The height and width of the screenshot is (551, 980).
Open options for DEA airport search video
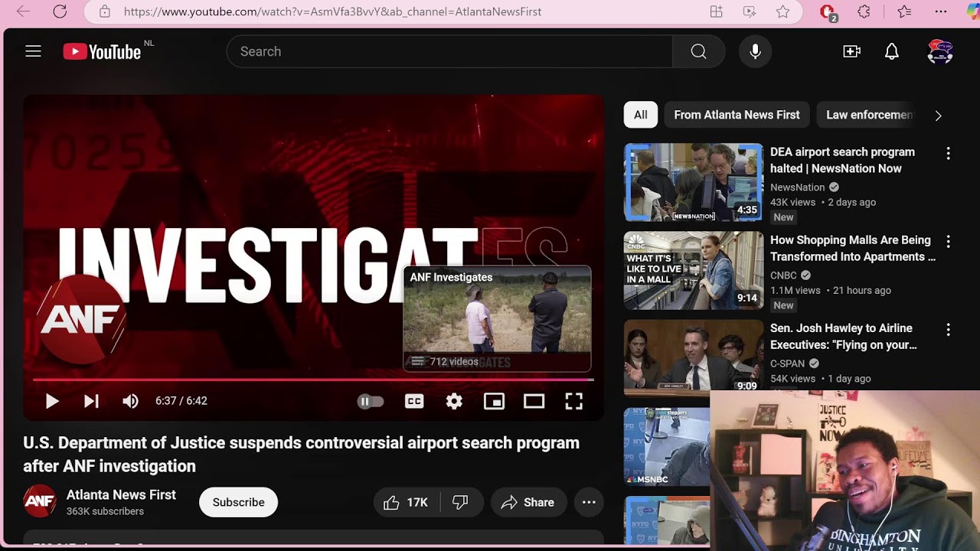click(948, 153)
